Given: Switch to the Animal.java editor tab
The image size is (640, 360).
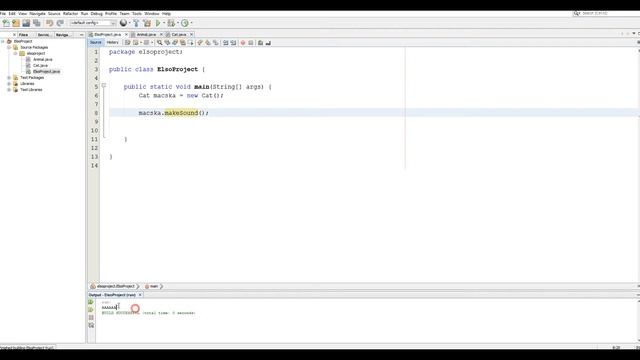Looking at the screenshot, I should (x=146, y=35).
